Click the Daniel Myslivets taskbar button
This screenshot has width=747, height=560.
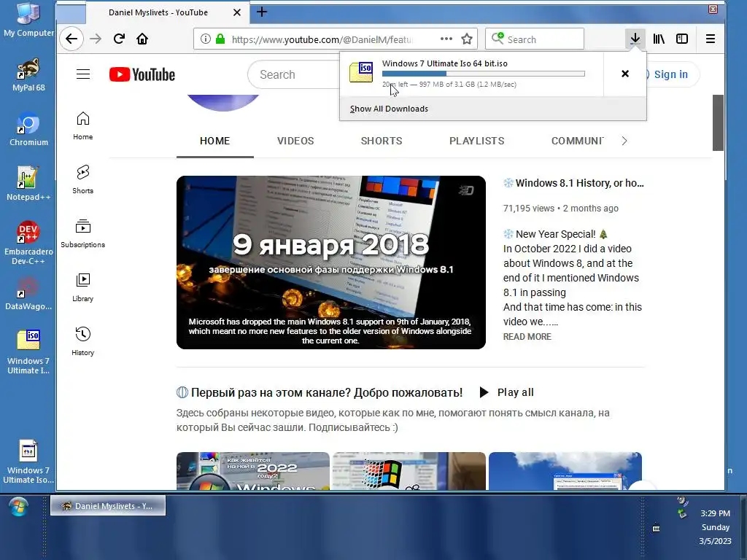tap(108, 506)
